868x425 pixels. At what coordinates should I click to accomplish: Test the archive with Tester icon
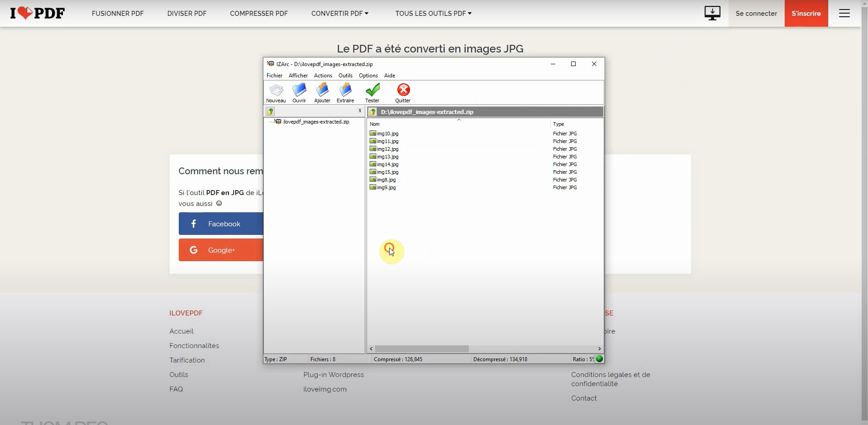[372, 93]
